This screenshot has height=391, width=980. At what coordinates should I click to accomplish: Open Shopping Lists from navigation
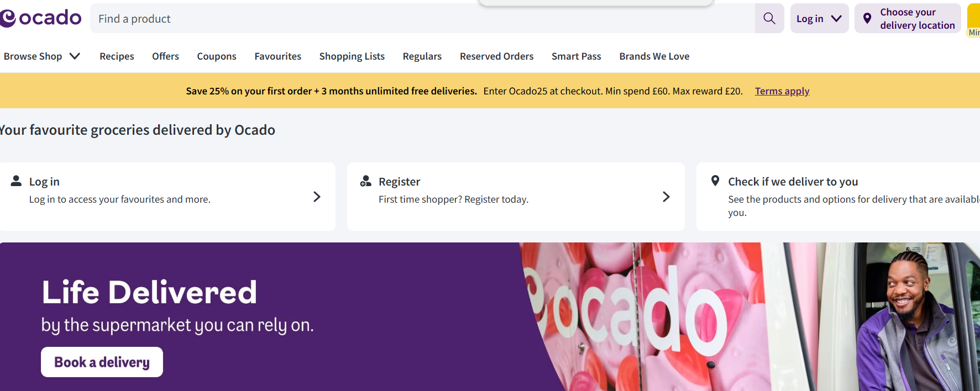pyautogui.click(x=352, y=56)
